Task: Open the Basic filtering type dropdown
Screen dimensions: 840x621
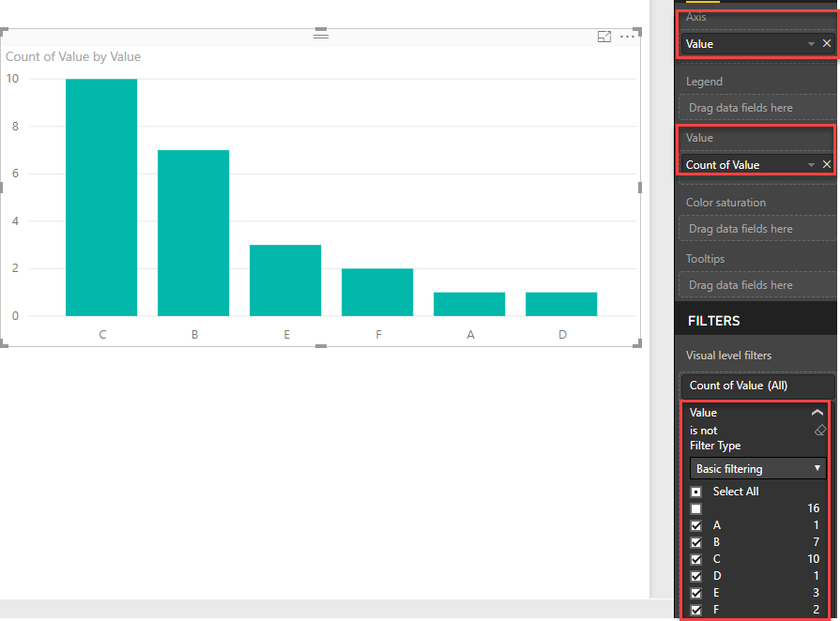Action: click(x=757, y=468)
